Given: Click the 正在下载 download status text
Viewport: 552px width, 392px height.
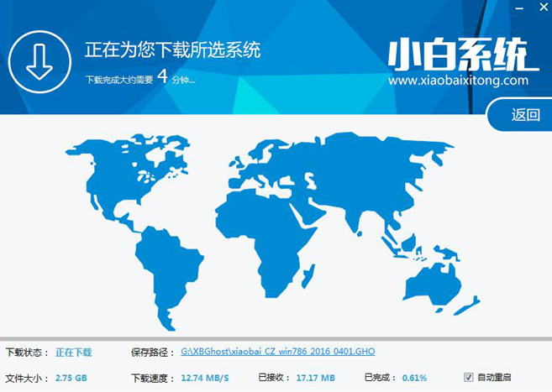Looking at the screenshot, I should point(74,353).
